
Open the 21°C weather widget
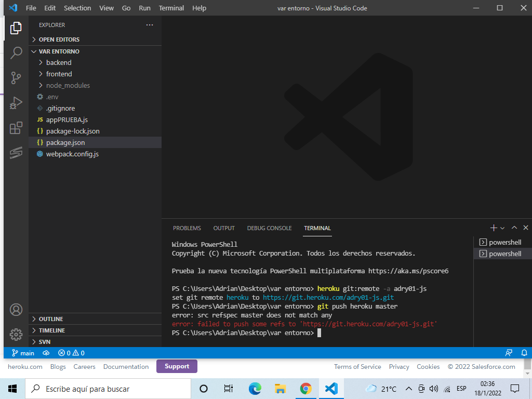(x=381, y=389)
